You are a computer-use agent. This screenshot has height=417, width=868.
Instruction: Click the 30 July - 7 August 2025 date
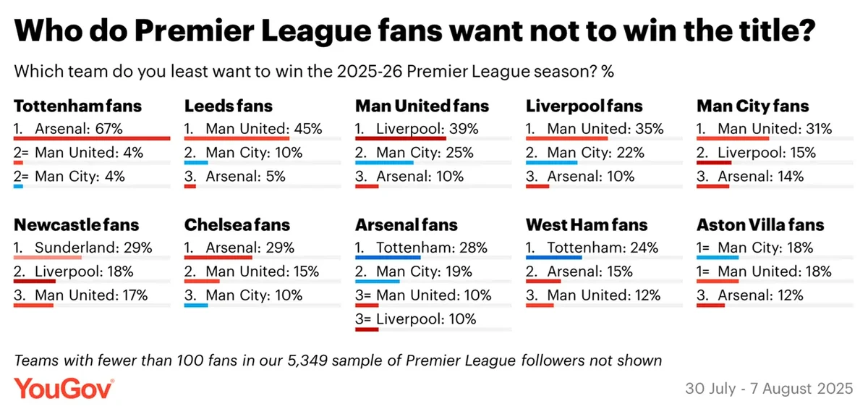(770, 389)
